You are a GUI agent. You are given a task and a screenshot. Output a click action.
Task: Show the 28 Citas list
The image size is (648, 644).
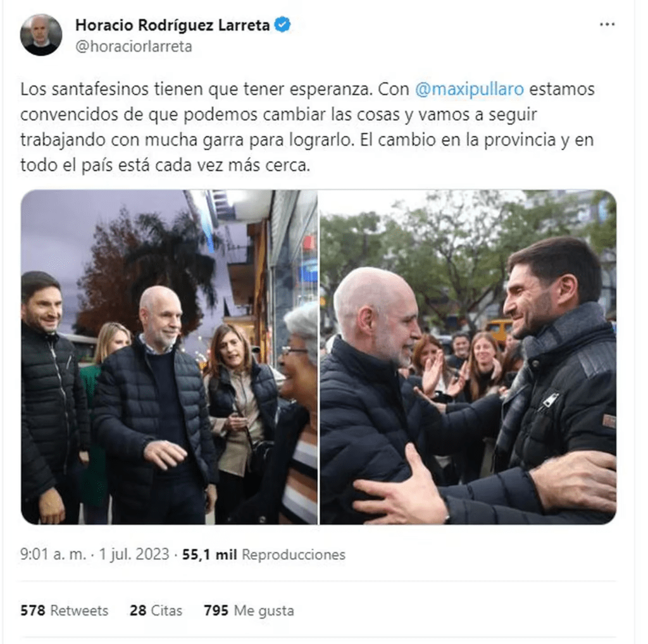click(x=156, y=610)
